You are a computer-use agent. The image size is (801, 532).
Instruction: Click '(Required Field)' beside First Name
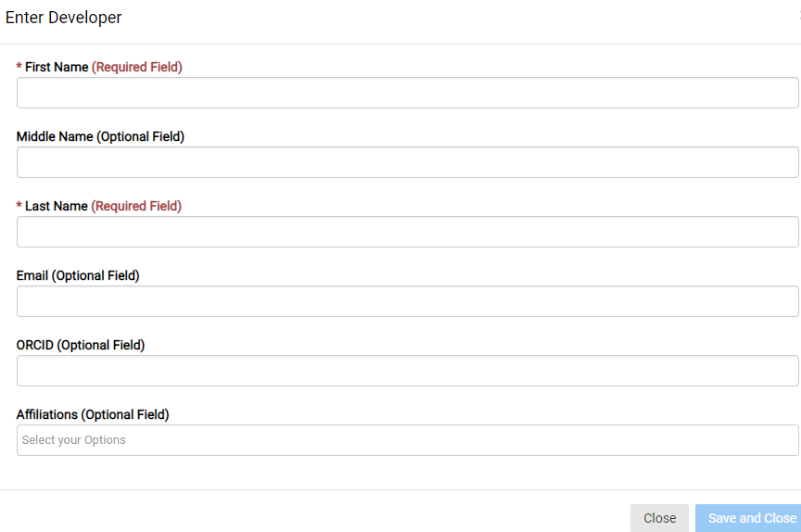point(137,67)
